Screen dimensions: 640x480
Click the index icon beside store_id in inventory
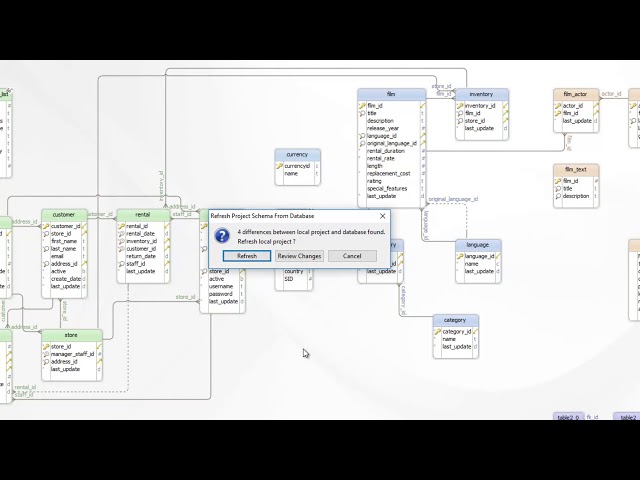pos(460,121)
